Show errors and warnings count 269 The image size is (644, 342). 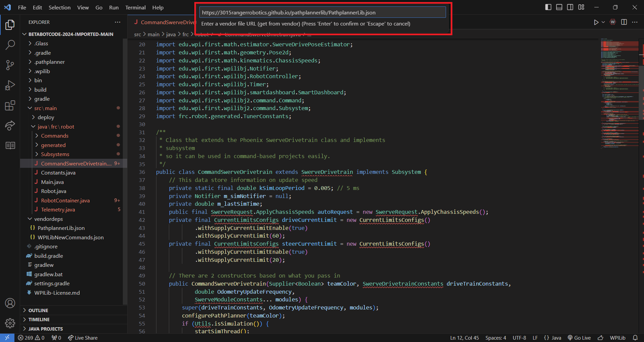[31, 338]
